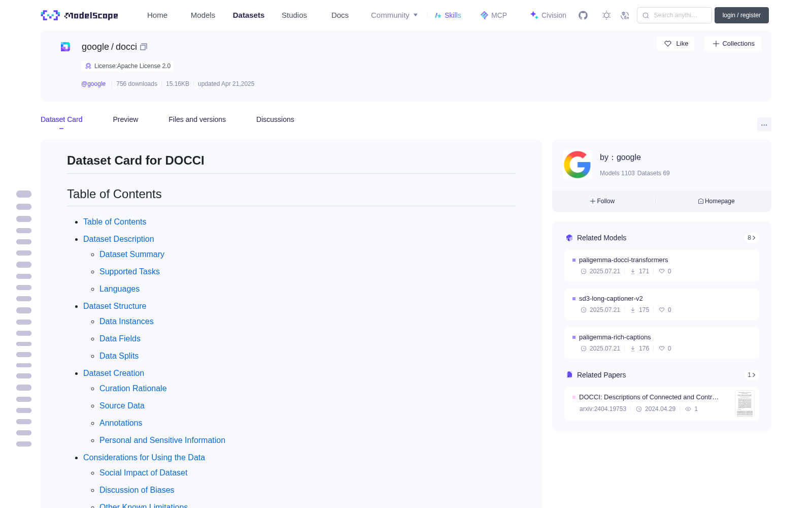
Task: Copy the google/docci dataset name
Action: (144, 47)
